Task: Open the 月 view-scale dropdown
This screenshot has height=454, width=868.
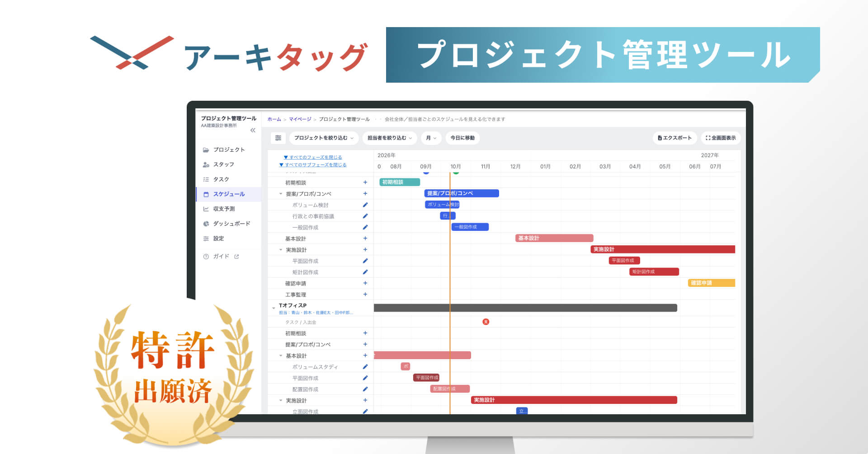Action: 431,138
